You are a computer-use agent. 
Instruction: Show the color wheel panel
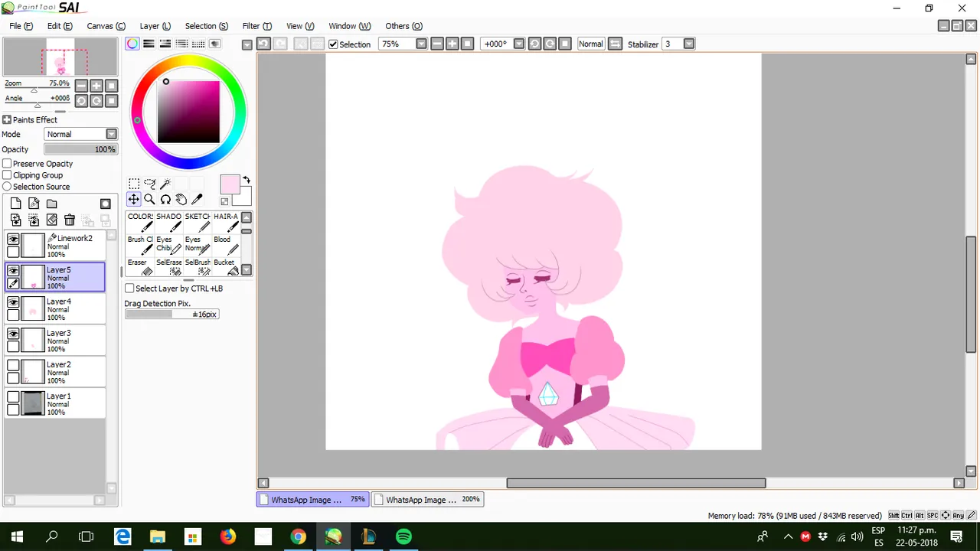click(132, 44)
